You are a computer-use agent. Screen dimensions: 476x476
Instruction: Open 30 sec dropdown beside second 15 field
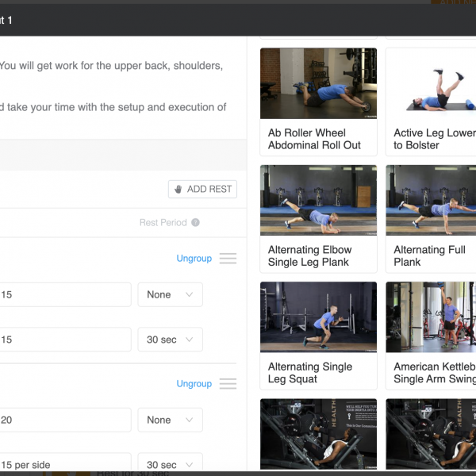(171, 340)
